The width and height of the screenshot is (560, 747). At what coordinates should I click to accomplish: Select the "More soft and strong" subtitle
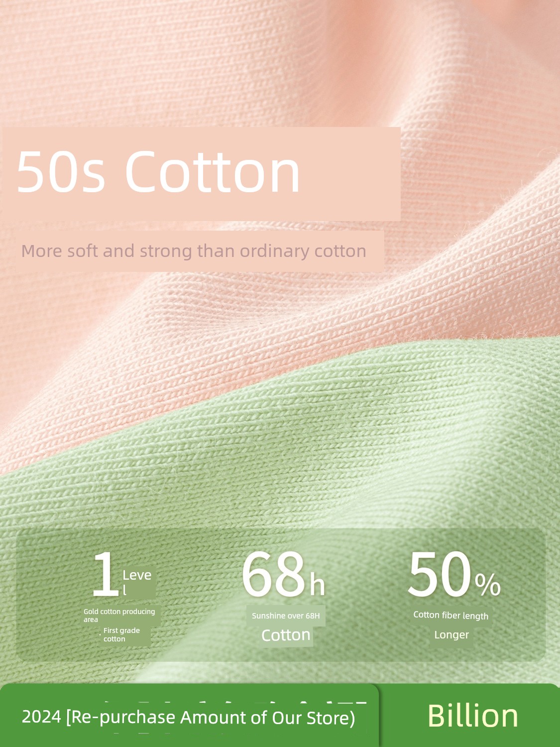click(194, 251)
